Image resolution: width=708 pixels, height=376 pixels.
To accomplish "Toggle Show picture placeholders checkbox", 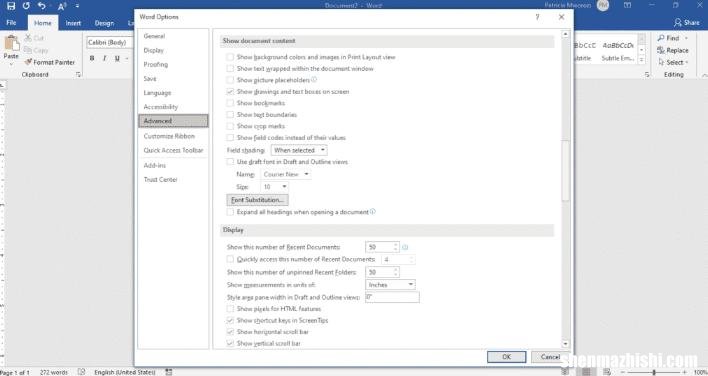I will coord(230,80).
